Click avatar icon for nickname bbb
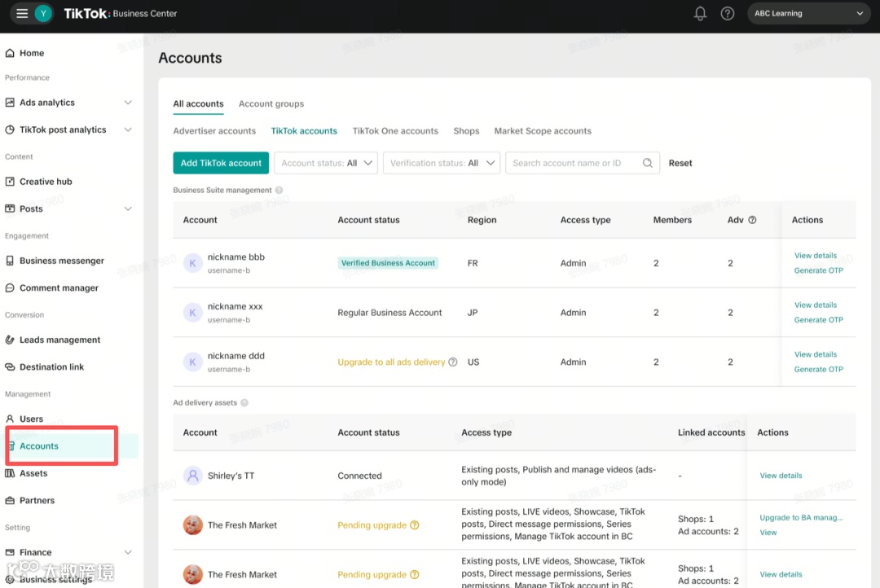This screenshot has width=880, height=588. (192, 263)
